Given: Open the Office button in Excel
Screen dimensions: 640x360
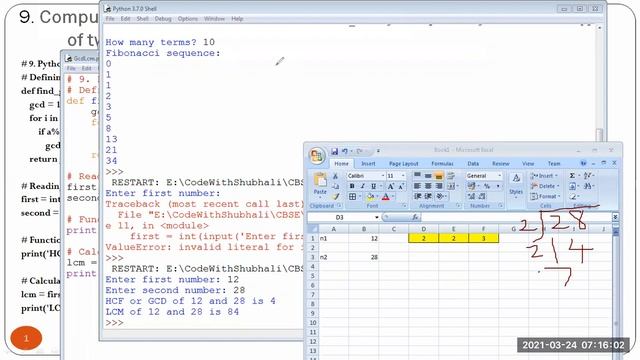Looking at the screenshot, I should tap(317, 156).
